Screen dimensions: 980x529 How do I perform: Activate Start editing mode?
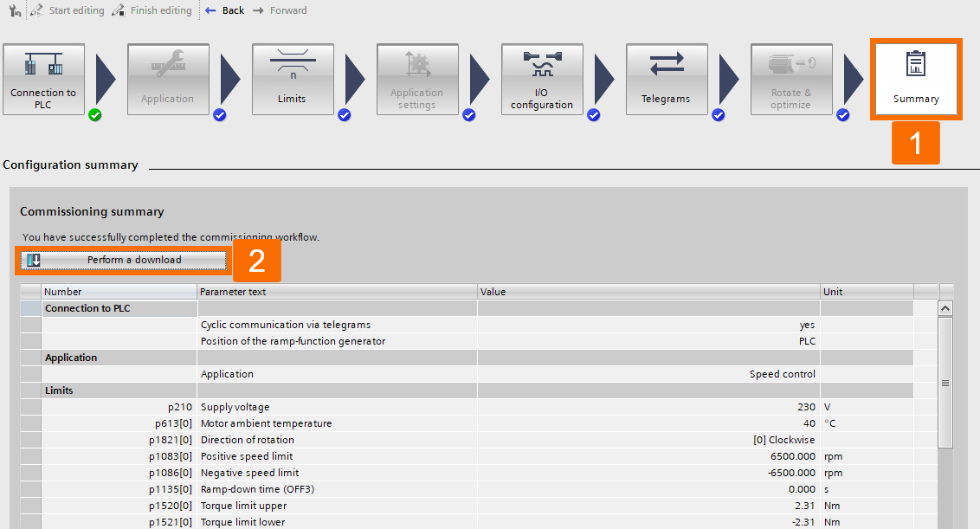[x=69, y=10]
